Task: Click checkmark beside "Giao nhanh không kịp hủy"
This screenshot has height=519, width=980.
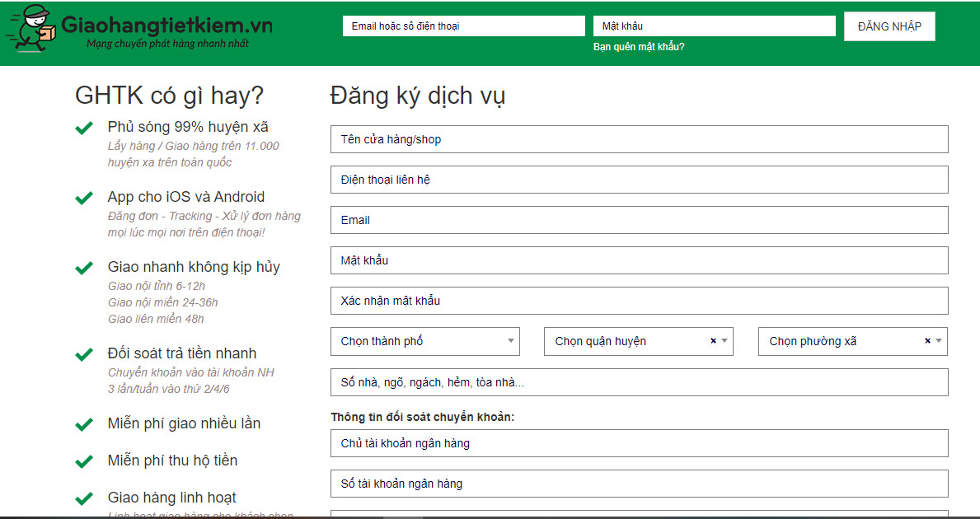Action: 83,268
